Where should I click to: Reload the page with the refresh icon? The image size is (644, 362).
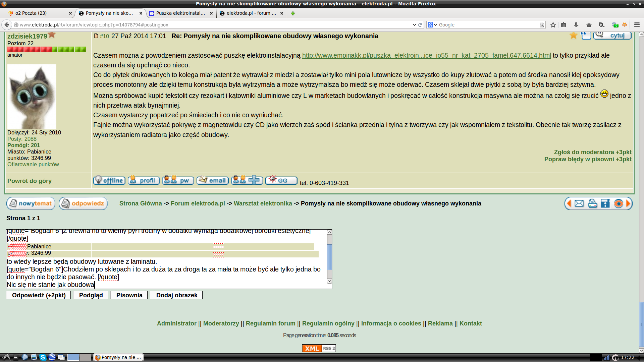[x=420, y=25]
